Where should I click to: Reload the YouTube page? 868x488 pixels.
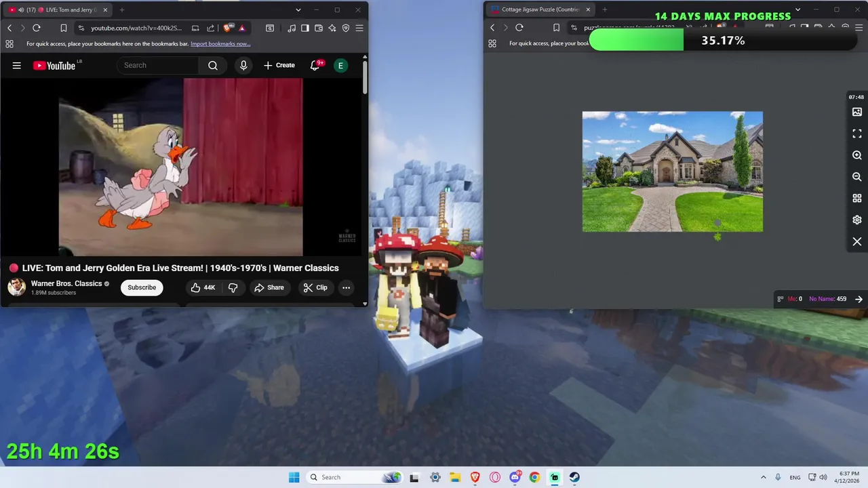(x=37, y=28)
